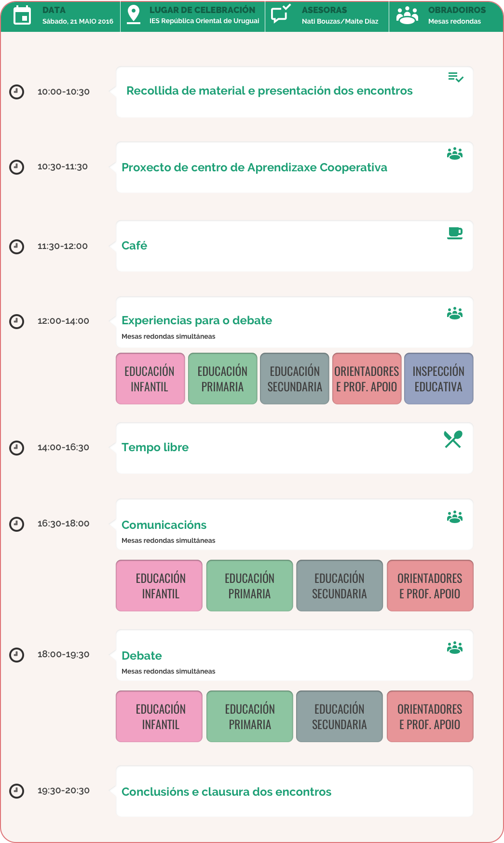Viewport: 504px width, 843px height.
Task: Click the OBRADOIROS header section
Action: coord(446,16)
